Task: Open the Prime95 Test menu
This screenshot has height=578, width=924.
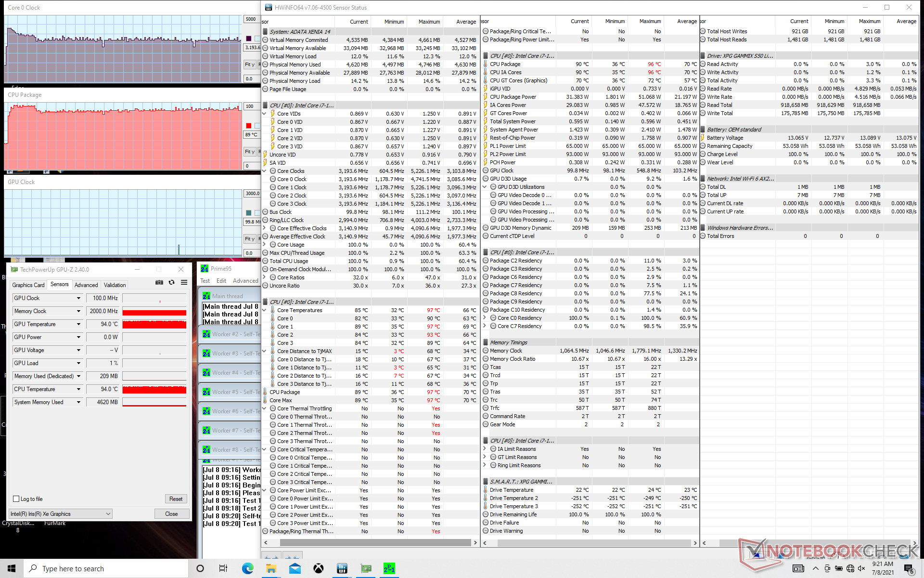Action: click(205, 281)
